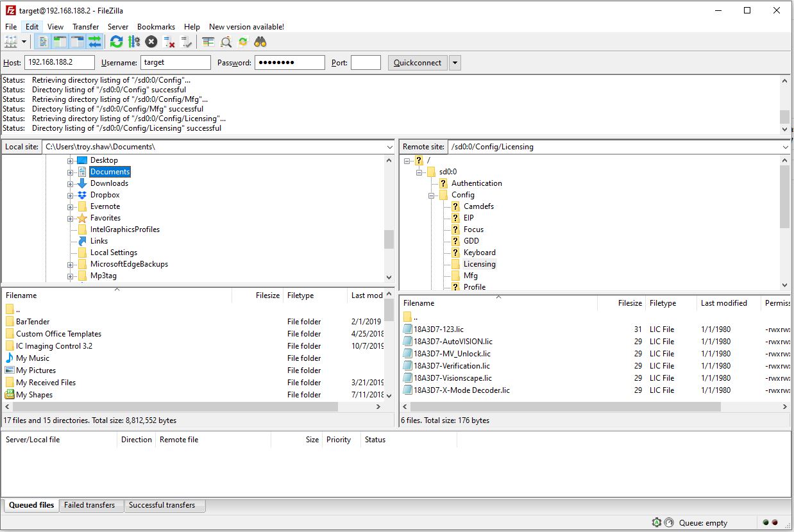The height and width of the screenshot is (532, 794).
Task: Select the Authentication folder in remote tree
Action: coord(477,183)
